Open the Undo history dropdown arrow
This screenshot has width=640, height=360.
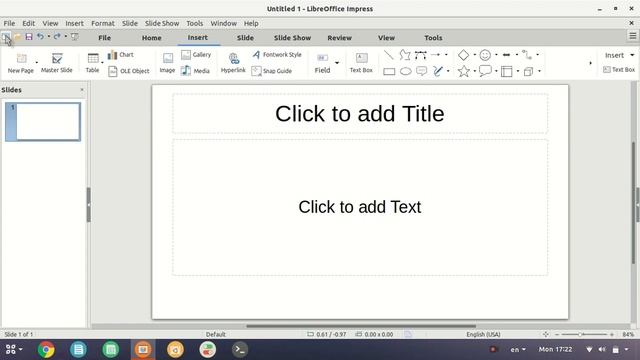tap(49, 37)
